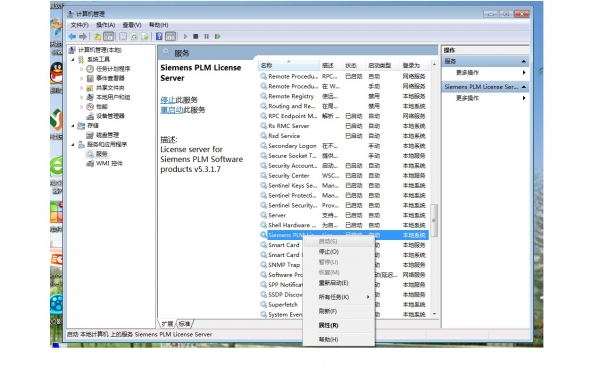Click the 重启动 link to restart service
Viewport: 600px width, 377px height.
click(171, 110)
